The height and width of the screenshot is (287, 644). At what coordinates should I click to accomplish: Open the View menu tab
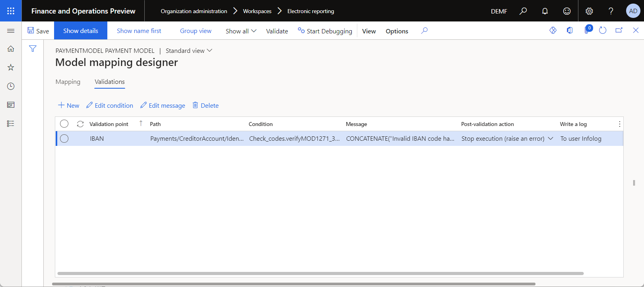pyautogui.click(x=369, y=31)
